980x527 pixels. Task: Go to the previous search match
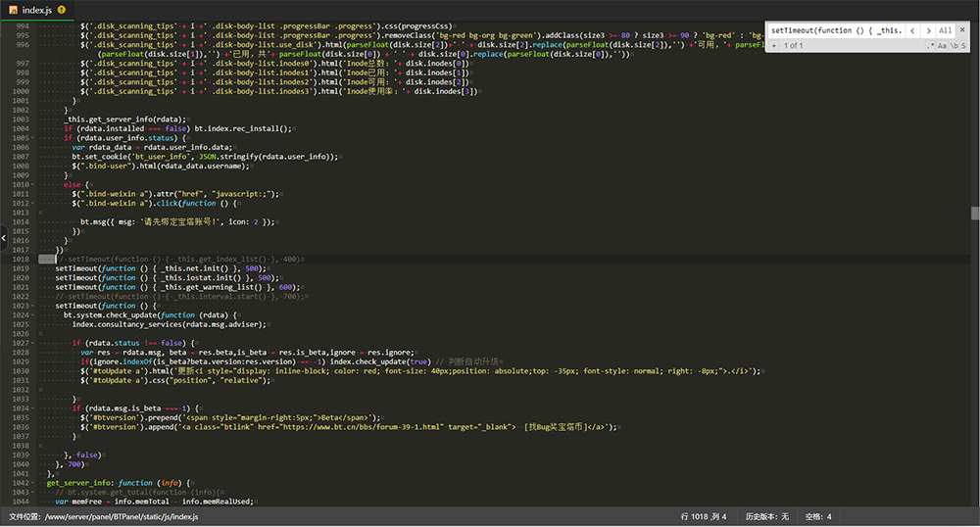tap(913, 30)
